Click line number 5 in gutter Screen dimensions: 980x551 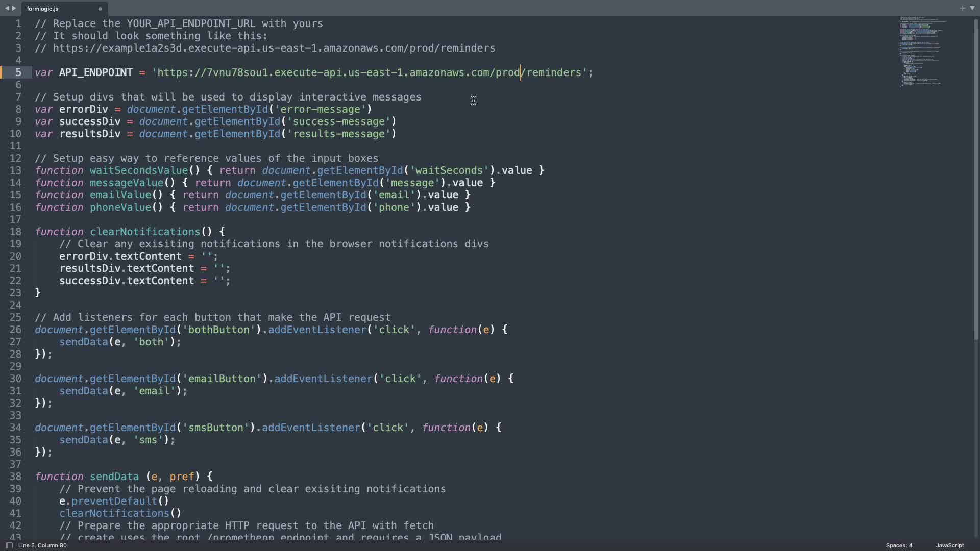(x=18, y=72)
